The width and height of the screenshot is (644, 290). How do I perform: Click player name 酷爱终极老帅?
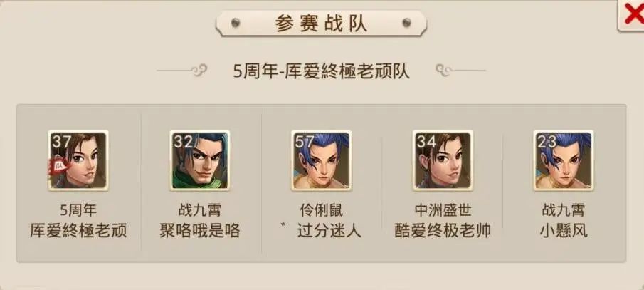tap(443, 231)
